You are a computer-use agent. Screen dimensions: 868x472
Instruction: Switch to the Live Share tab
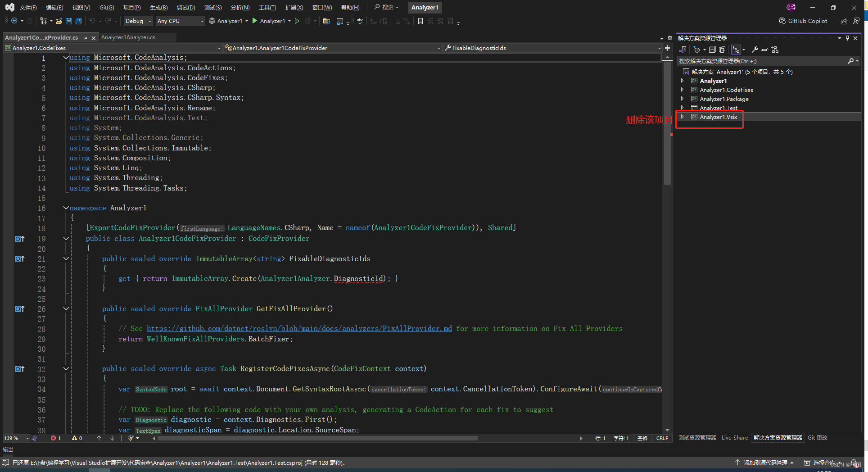pos(735,438)
